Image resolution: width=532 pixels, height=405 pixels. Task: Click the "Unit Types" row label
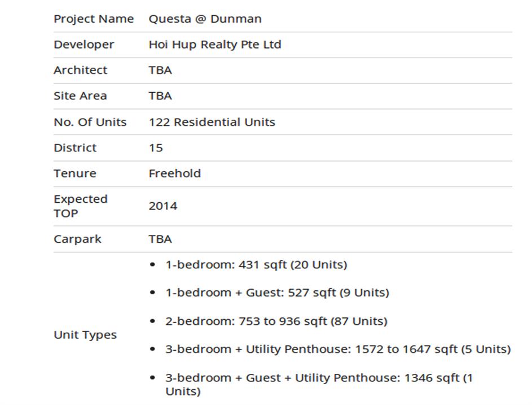[85, 335]
